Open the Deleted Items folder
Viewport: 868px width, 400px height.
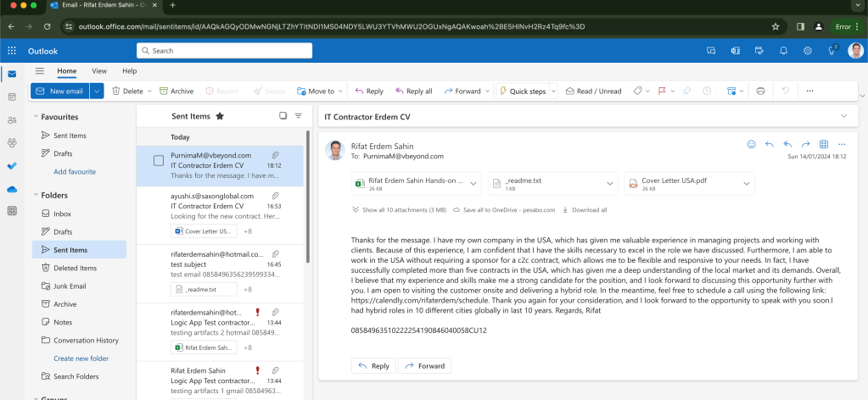[79, 268]
